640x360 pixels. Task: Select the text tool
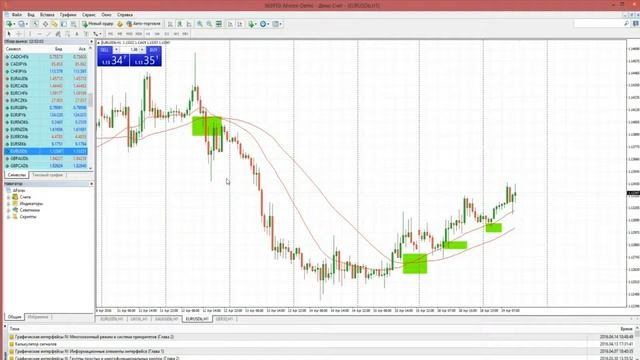click(x=77, y=34)
